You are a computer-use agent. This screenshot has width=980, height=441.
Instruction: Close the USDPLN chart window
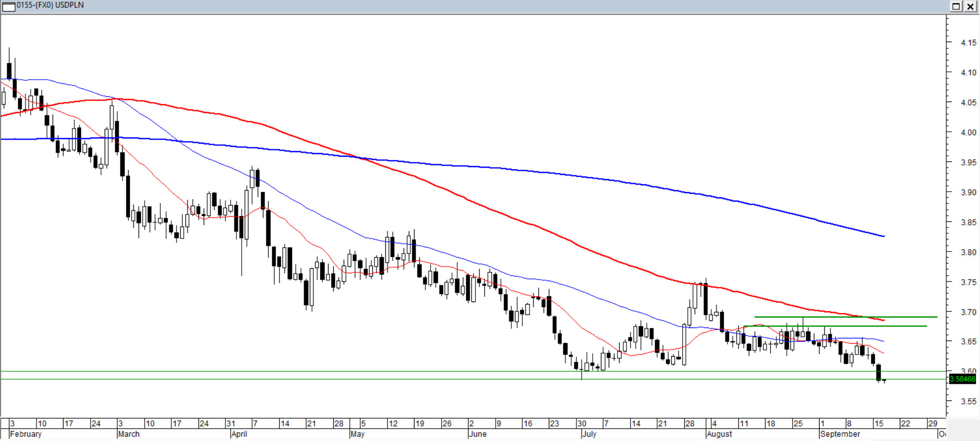pyautogui.click(x=971, y=6)
